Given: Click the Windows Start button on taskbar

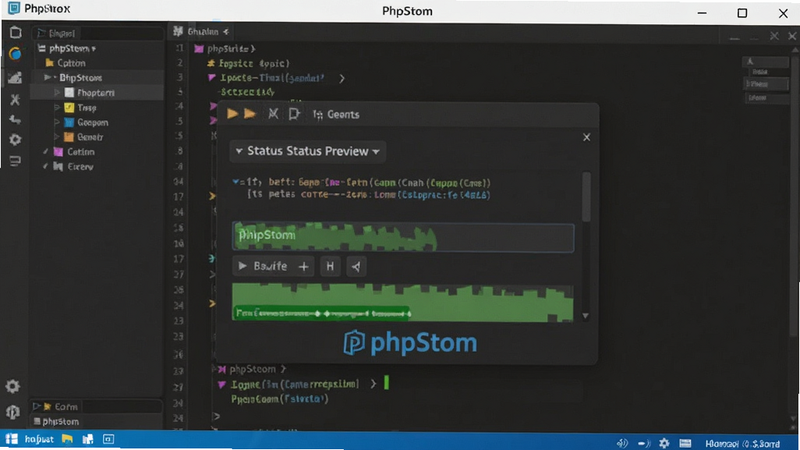Looking at the screenshot, I should (12, 439).
